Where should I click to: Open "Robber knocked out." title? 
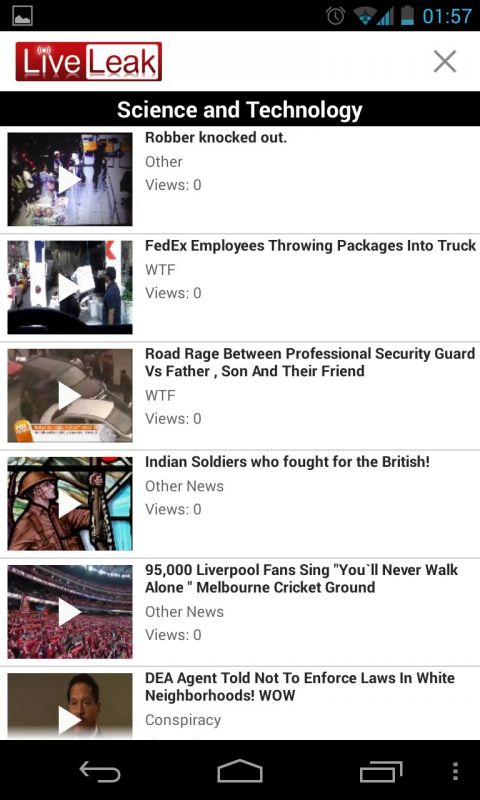click(216, 138)
